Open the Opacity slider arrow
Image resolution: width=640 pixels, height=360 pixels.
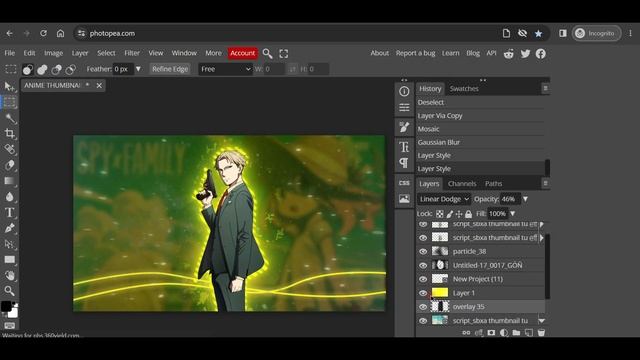pyautogui.click(x=525, y=199)
